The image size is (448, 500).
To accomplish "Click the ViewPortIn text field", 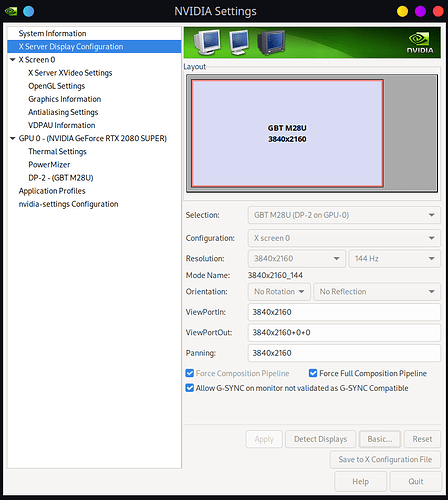I will (x=344, y=312).
